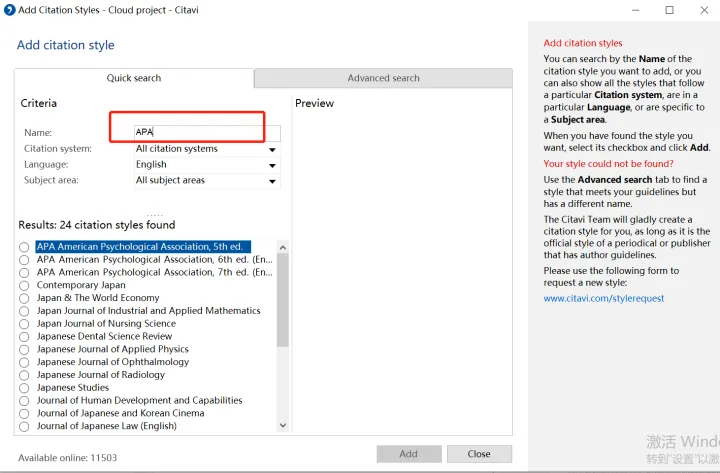720x473 pixels.
Task: Switch to the Quick search tab
Action: (134, 78)
